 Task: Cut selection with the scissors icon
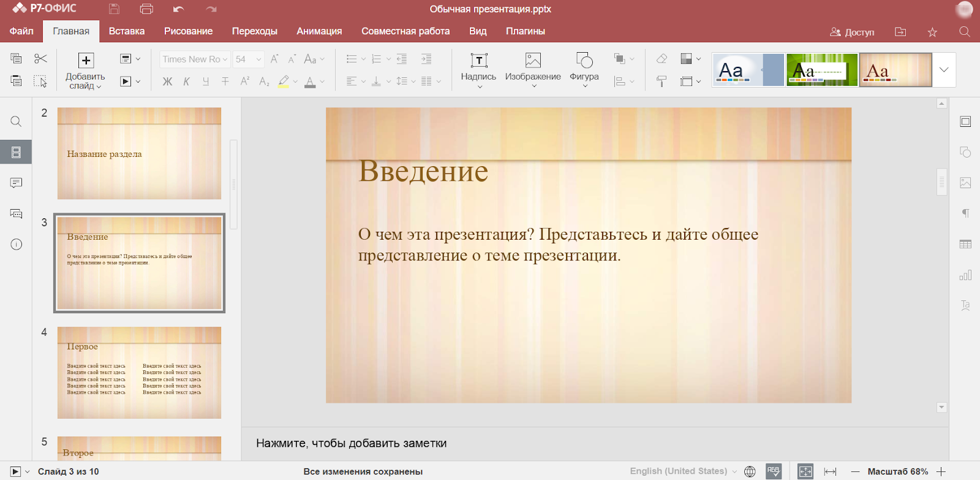40,59
